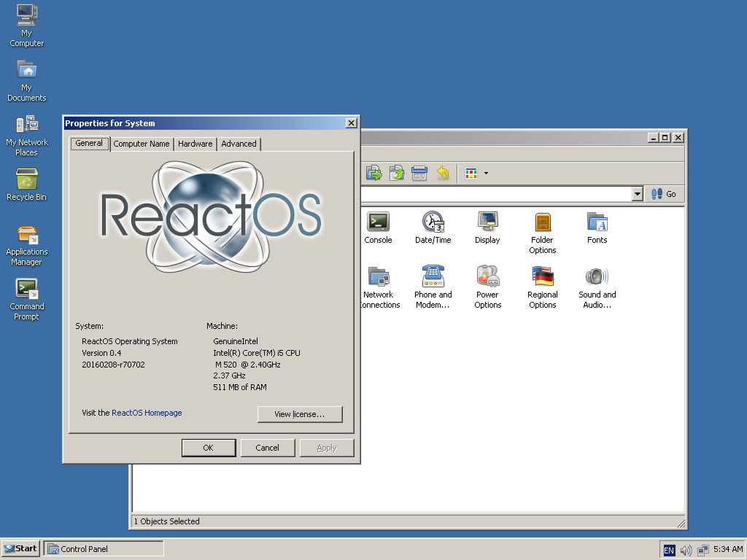Click the Properties for System title bar
The height and width of the screenshot is (560, 747).
[x=205, y=122]
